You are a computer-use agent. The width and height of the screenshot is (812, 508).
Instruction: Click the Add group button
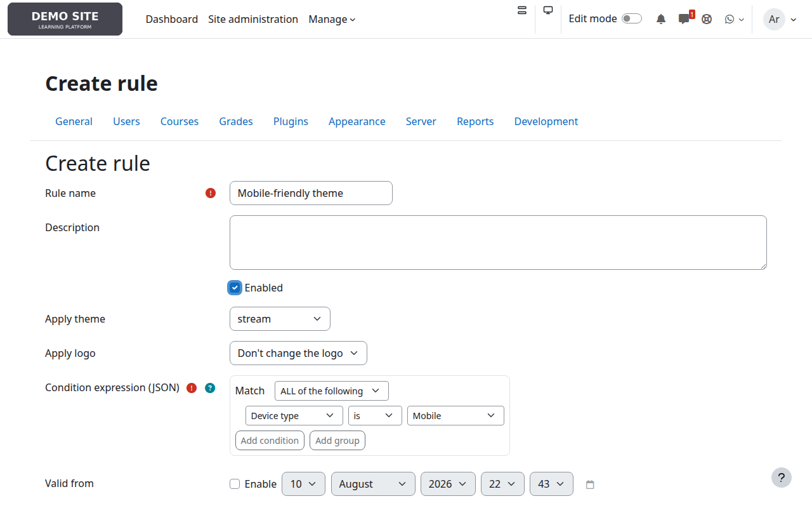point(337,441)
